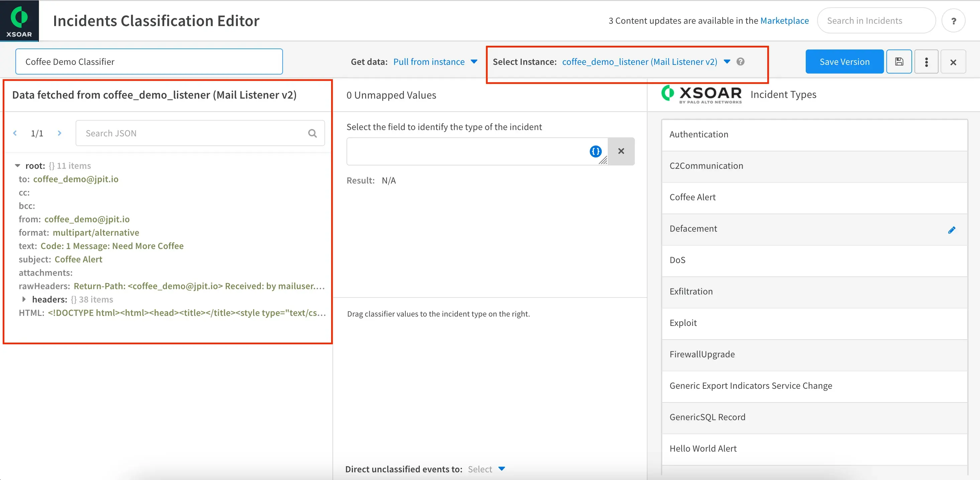Viewport: 980px width, 480px height.
Task: Click the floppy disk save icon
Action: [x=899, y=62]
